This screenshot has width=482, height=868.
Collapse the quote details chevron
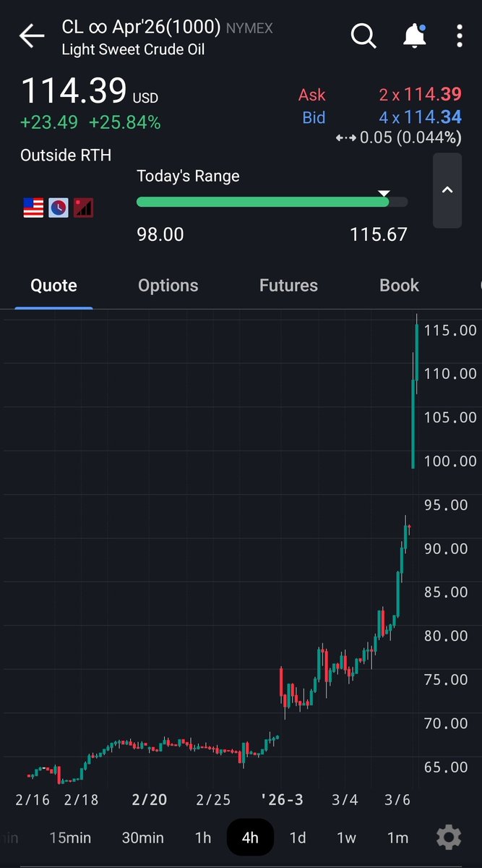pos(447,190)
